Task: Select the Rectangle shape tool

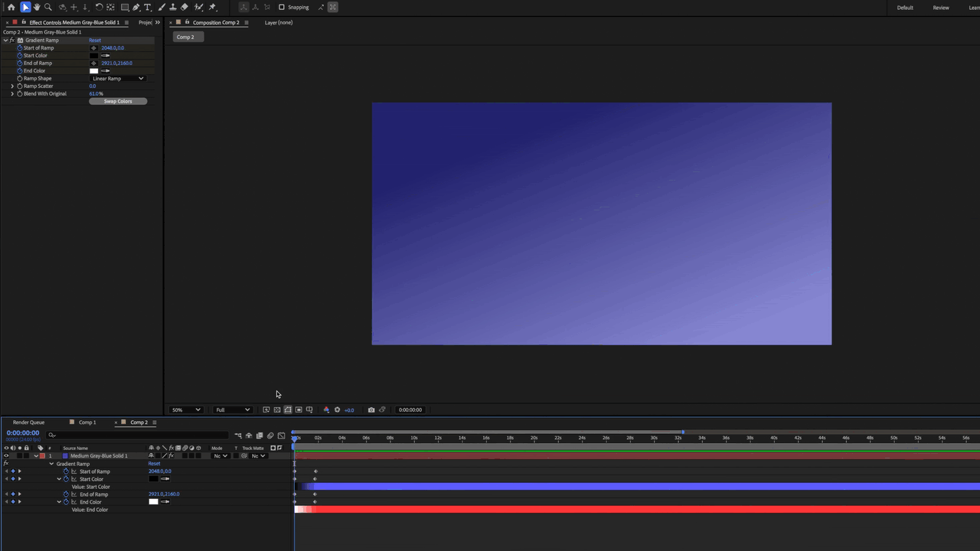Action: (125, 7)
